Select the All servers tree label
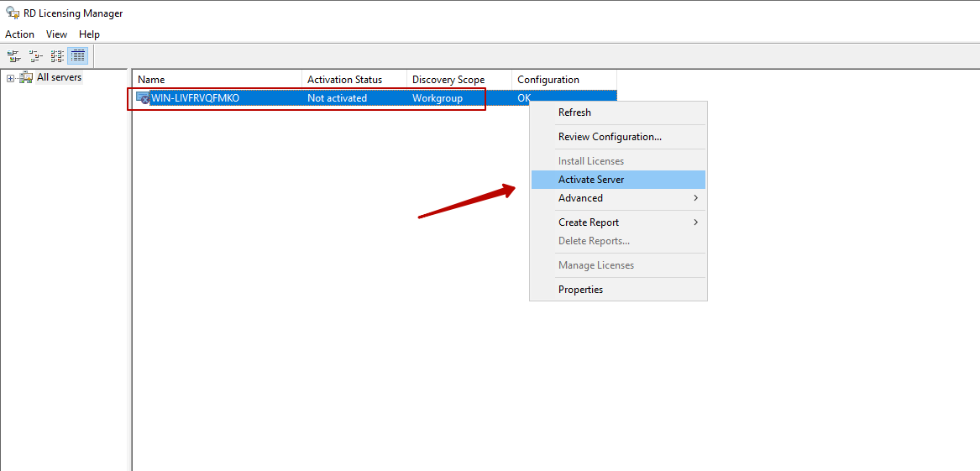The image size is (980, 471). (x=59, y=77)
